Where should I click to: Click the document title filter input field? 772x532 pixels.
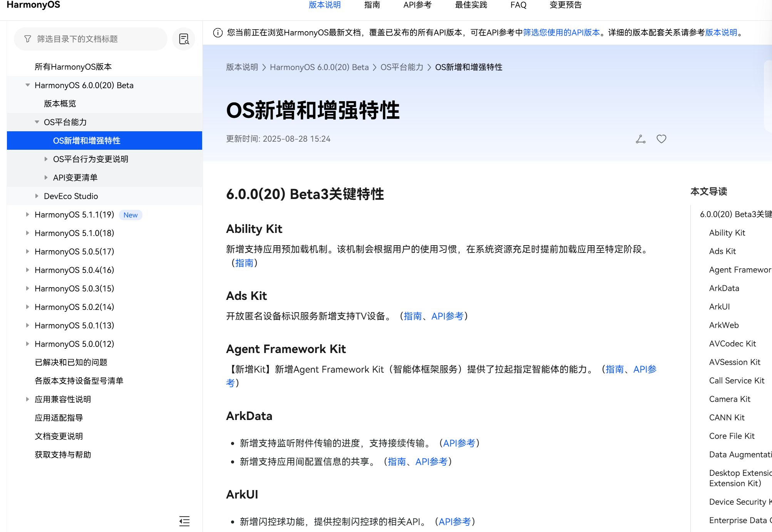click(96, 39)
